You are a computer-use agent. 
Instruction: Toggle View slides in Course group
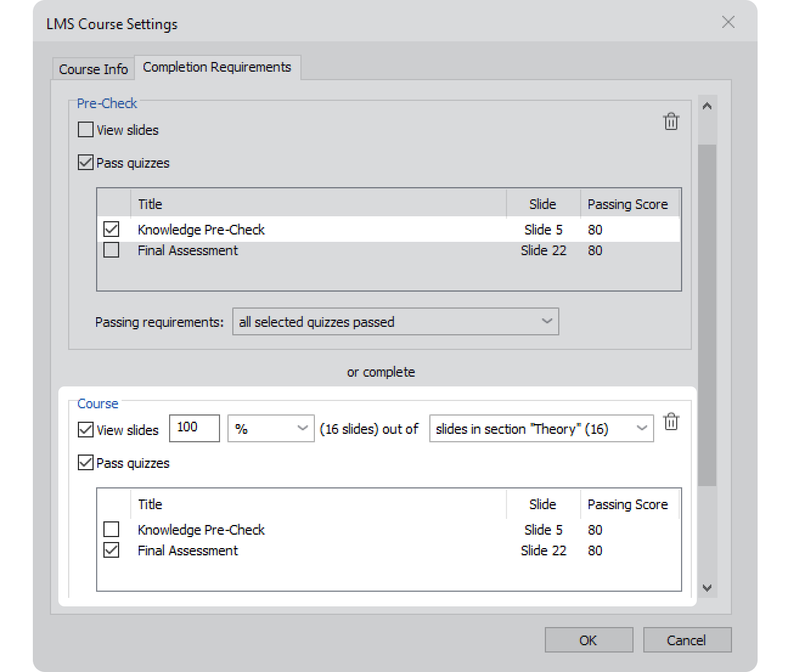[x=86, y=430]
